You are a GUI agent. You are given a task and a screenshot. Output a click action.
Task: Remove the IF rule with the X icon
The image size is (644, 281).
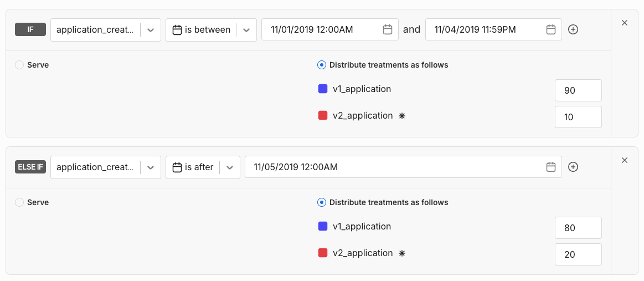click(x=625, y=23)
